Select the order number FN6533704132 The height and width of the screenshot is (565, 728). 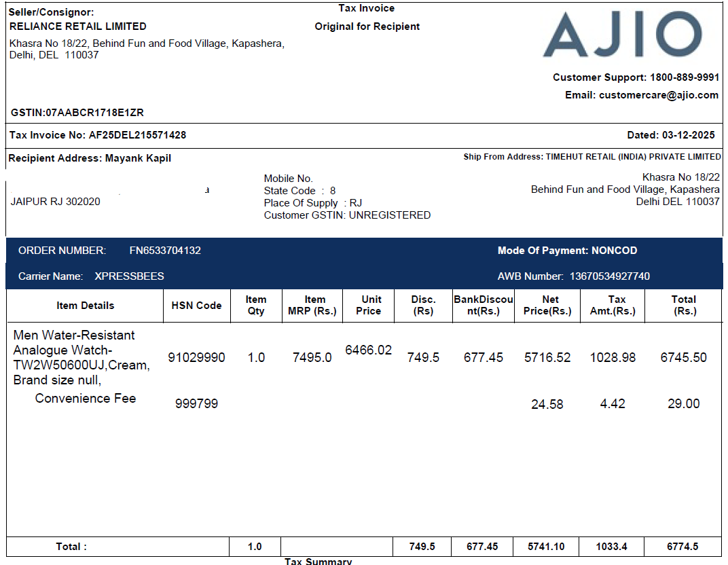tap(165, 251)
